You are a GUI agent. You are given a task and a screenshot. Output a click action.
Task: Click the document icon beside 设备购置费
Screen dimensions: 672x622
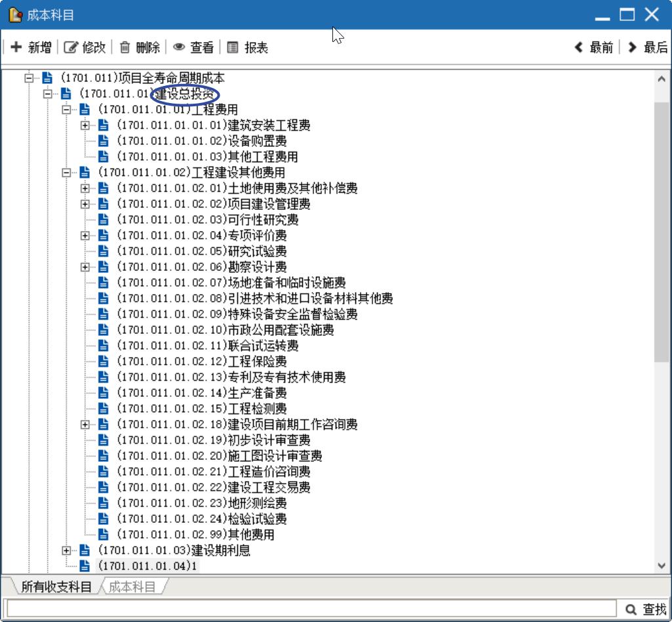104,141
